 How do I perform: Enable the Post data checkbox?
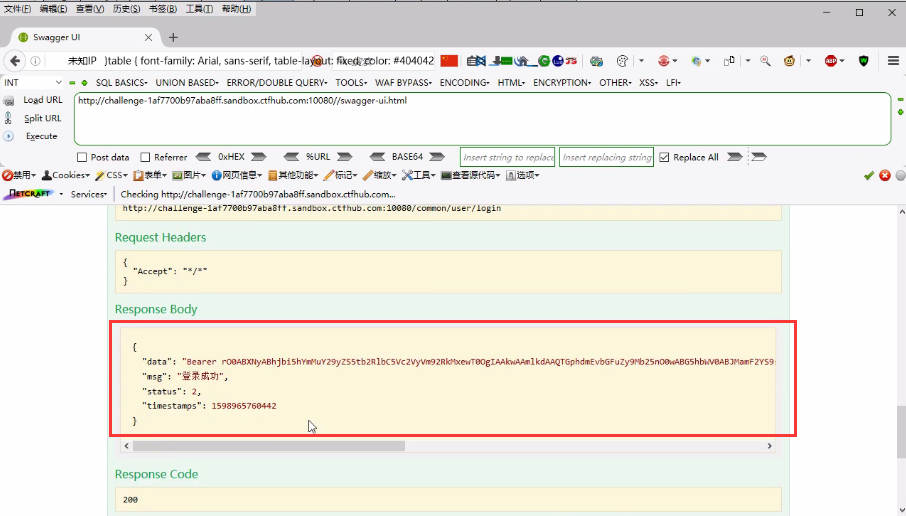point(82,157)
